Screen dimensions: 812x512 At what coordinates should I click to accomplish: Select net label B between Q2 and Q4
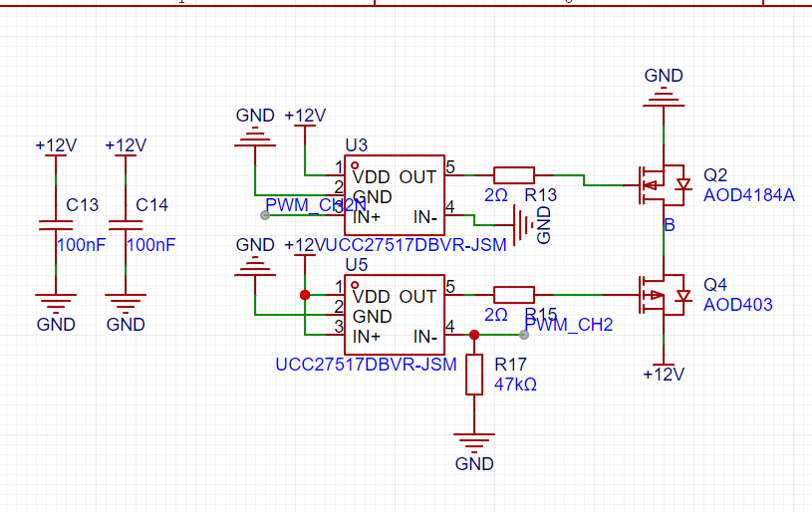[x=670, y=225]
